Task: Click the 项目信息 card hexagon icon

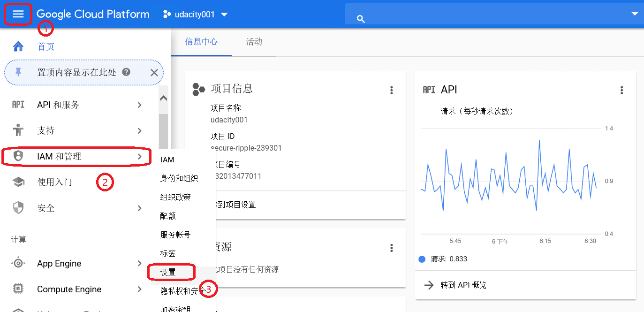Action: (199, 90)
